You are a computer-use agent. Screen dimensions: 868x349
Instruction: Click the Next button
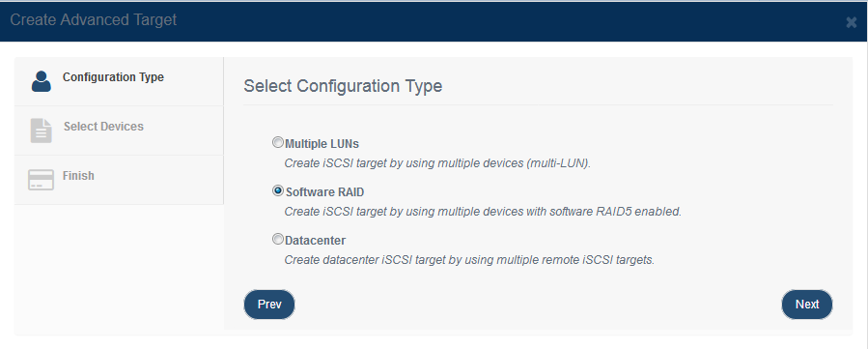(x=807, y=305)
